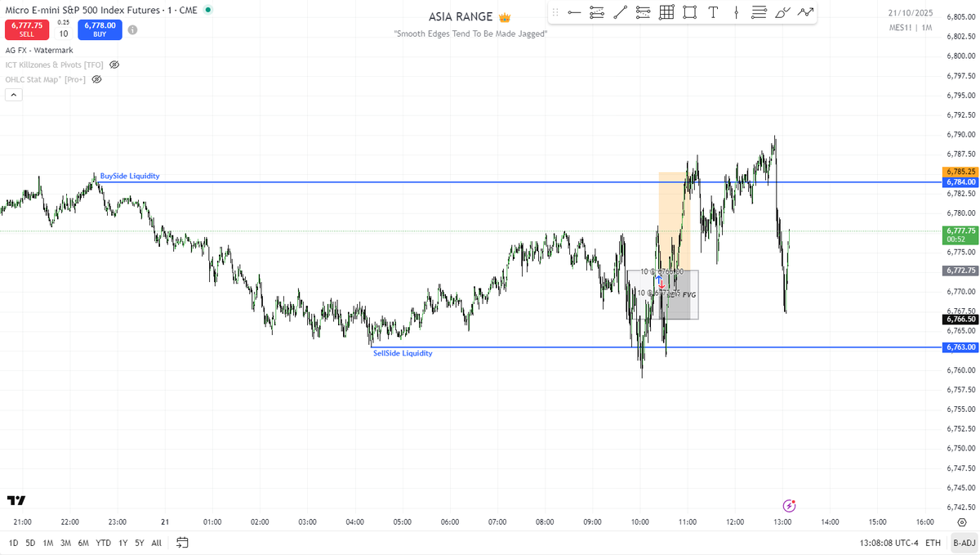Click the 10:00 time axis label
The height and width of the screenshot is (555, 980).
coord(640,521)
